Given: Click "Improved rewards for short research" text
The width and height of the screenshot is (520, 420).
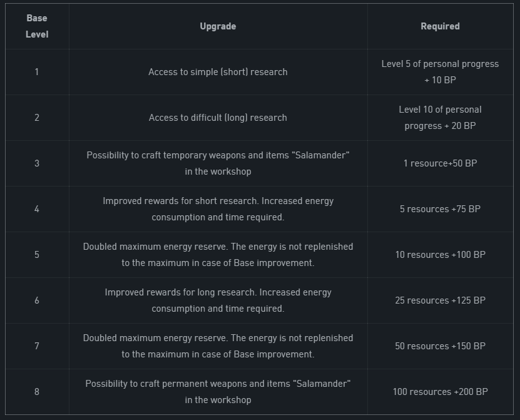Looking at the screenshot, I should tap(218, 202).
